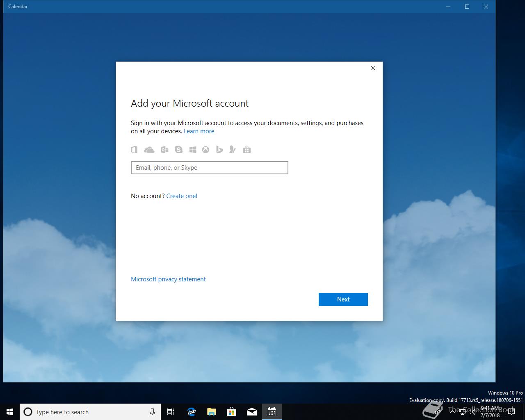Click the Skype icon in the dialog

178,150
